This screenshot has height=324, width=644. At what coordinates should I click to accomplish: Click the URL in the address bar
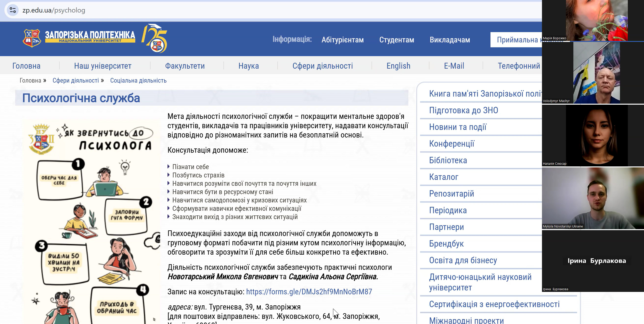[x=54, y=10]
